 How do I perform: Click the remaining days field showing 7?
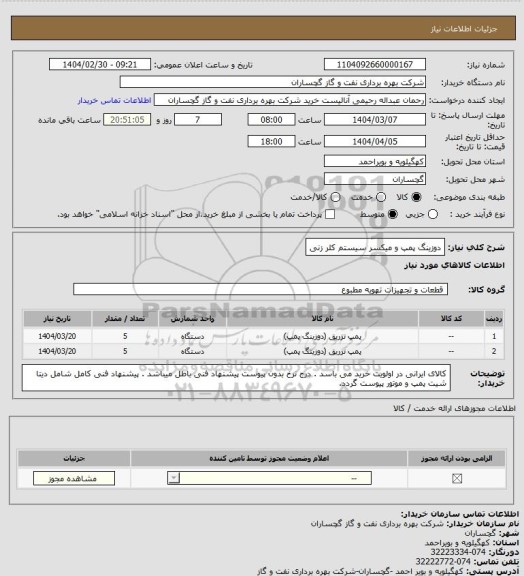click(x=198, y=120)
